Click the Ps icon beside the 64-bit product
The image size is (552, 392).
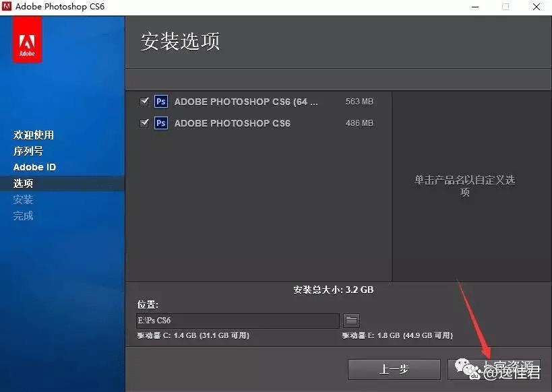pyautogui.click(x=160, y=101)
